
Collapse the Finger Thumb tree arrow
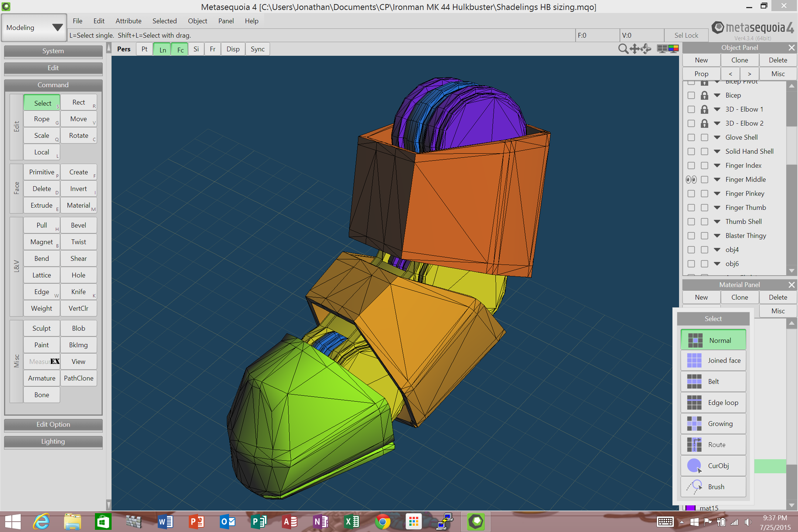[x=717, y=208]
